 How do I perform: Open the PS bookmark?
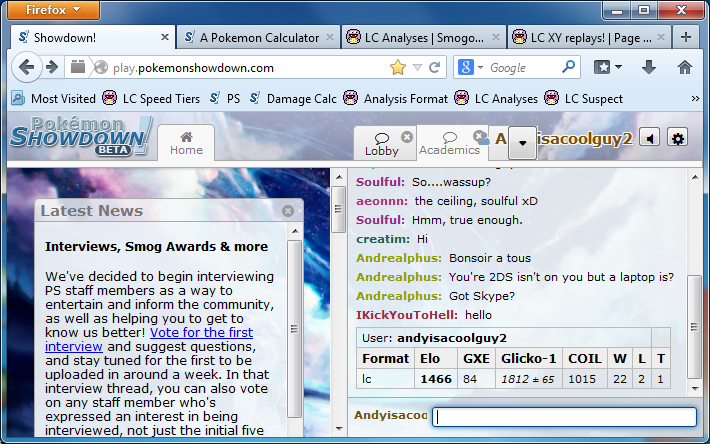coord(225,98)
